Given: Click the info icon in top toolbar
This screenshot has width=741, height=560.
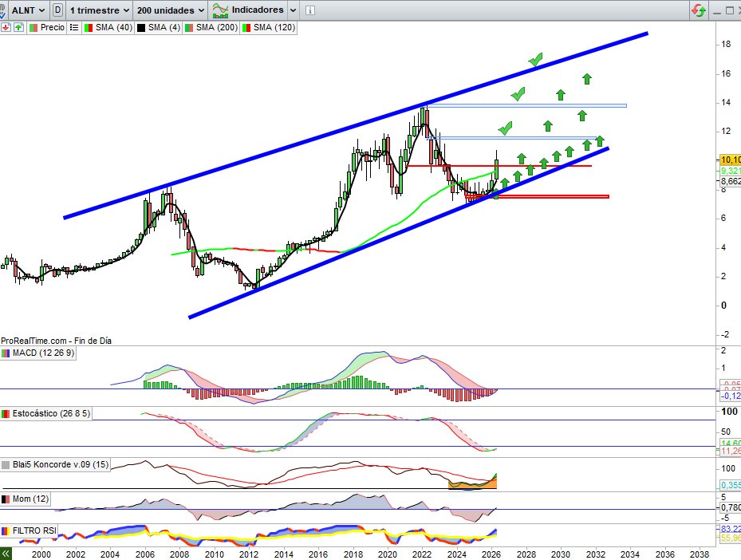Looking at the screenshot, I should pos(310,10).
